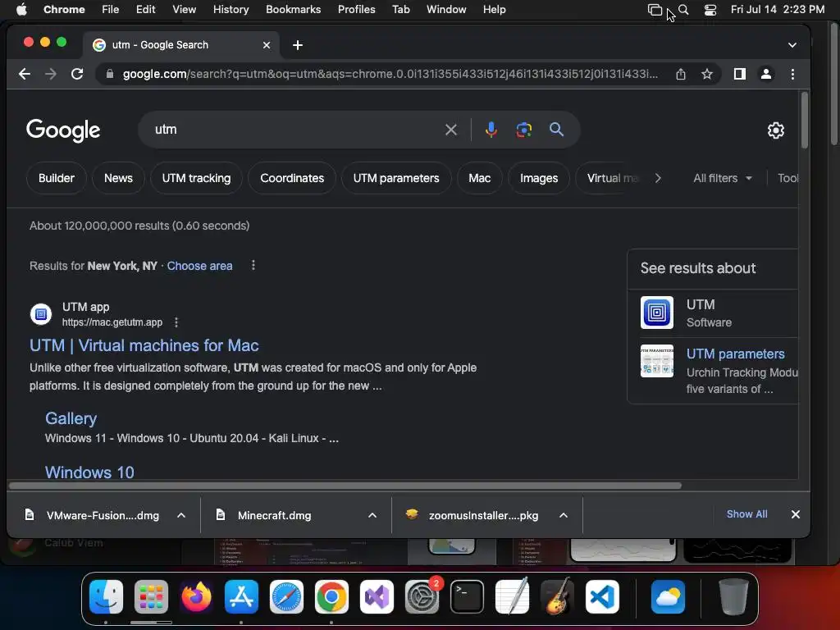The image size is (840, 630).
Task: Select the Images filter chip
Action: 538,178
